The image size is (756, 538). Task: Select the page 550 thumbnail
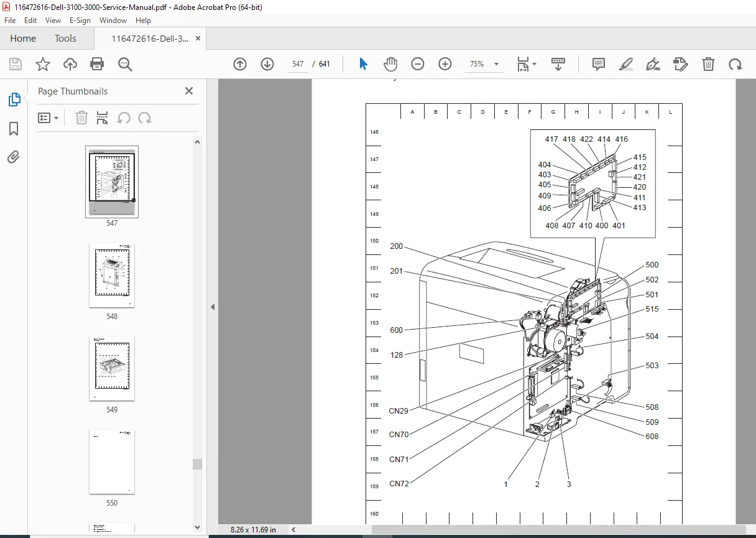[x=112, y=461]
